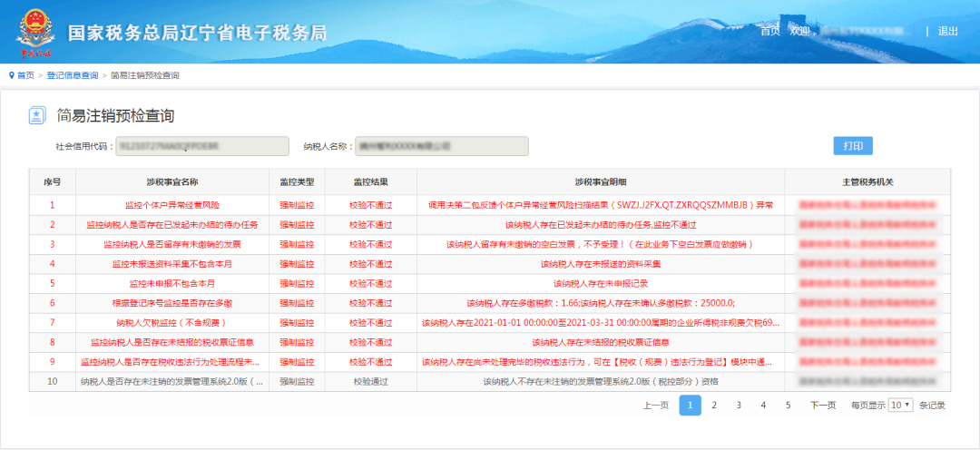The width and height of the screenshot is (980, 450).
Task: Select row 9 监控纳税人是否存在税收违法行为处理流程
Action: point(490,362)
